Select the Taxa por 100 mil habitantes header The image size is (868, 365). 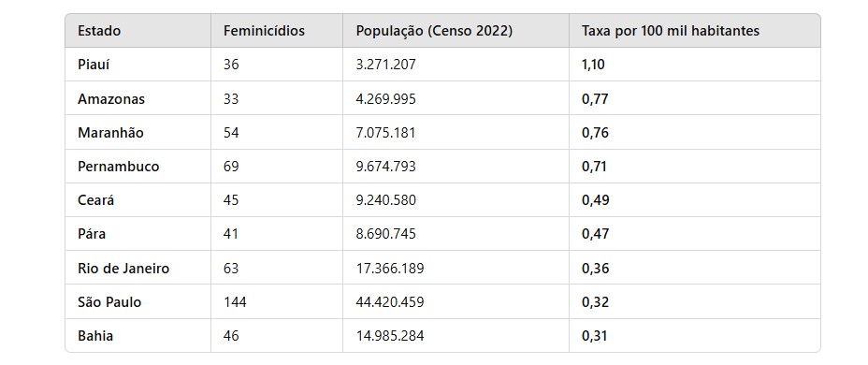point(671,31)
